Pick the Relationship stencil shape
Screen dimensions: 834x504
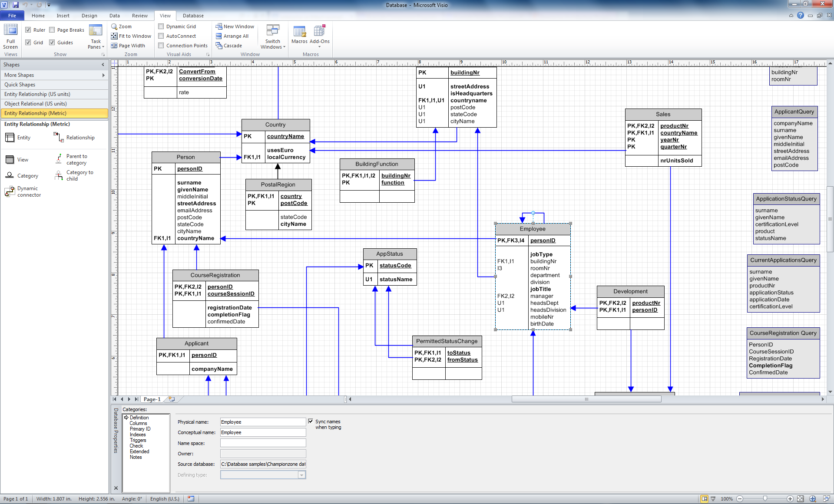pyautogui.click(x=74, y=138)
